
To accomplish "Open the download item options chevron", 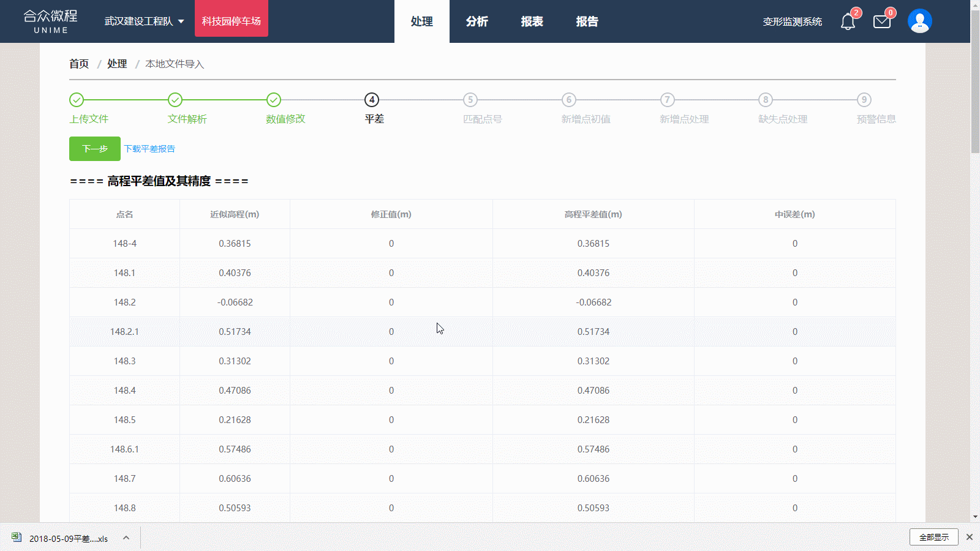I will tap(126, 538).
